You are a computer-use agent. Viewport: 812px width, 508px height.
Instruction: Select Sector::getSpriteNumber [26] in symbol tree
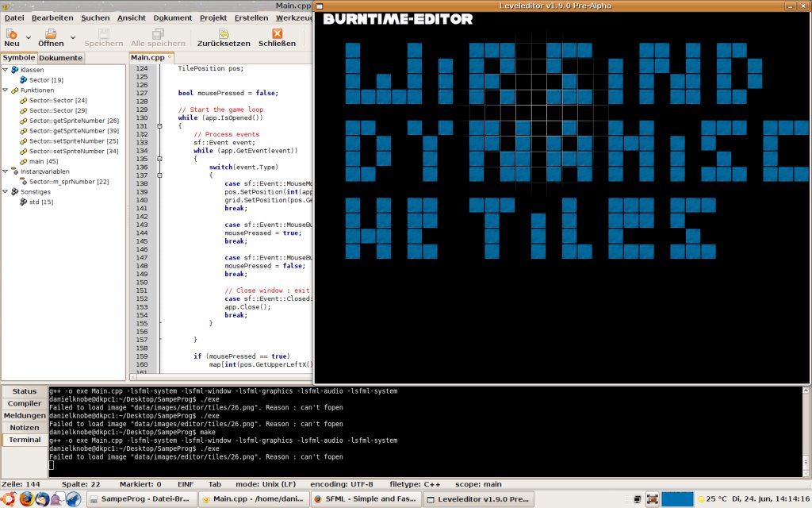pos(74,121)
